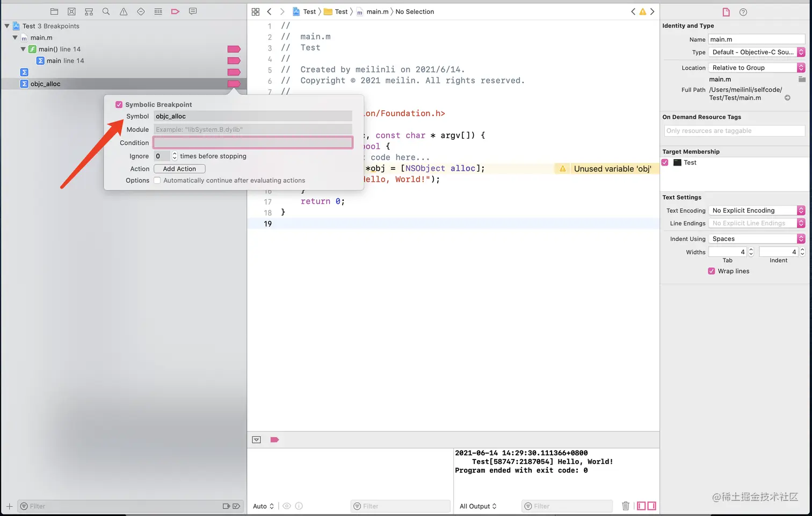Open the Type dropdown Default Objective-C Source
This screenshot has height=516, width=812.
click(757, 52)
